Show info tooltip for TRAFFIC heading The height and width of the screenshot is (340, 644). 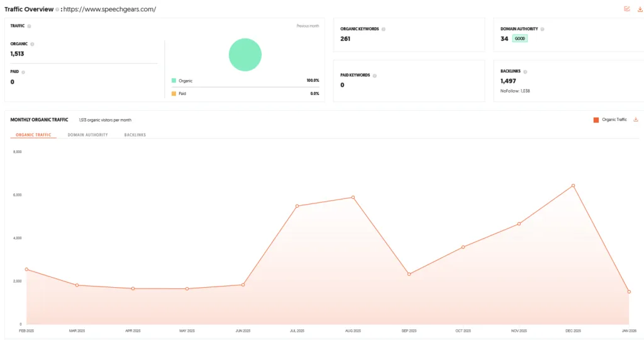pyautogui.click(x=29, y=26)
